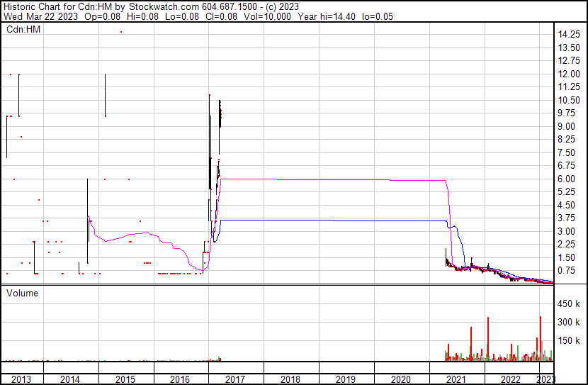Image resolution: width=588 pixels, height=385 pixels.
Task: Click the 450 k volume axis label
Action: point(570,304)
